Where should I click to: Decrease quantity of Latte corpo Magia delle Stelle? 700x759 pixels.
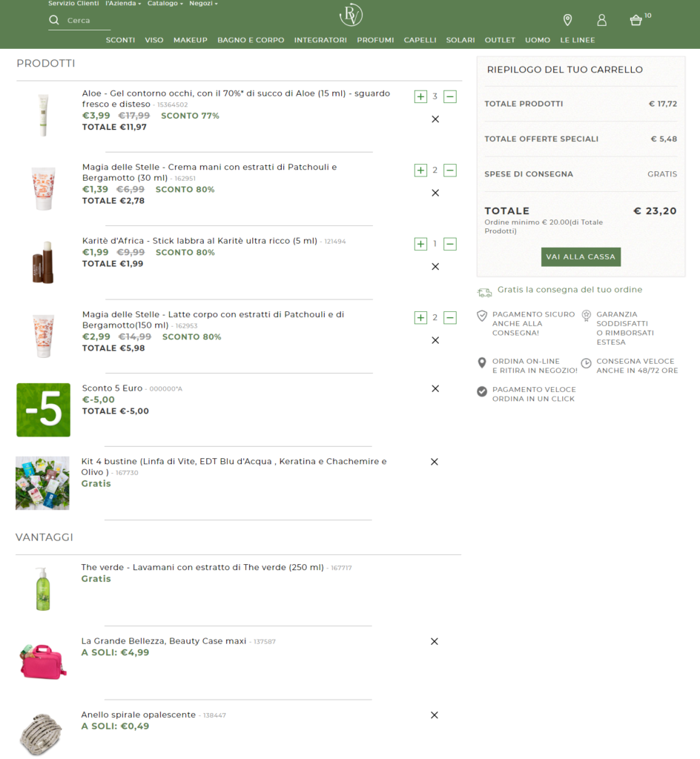(x=450, y=318)
